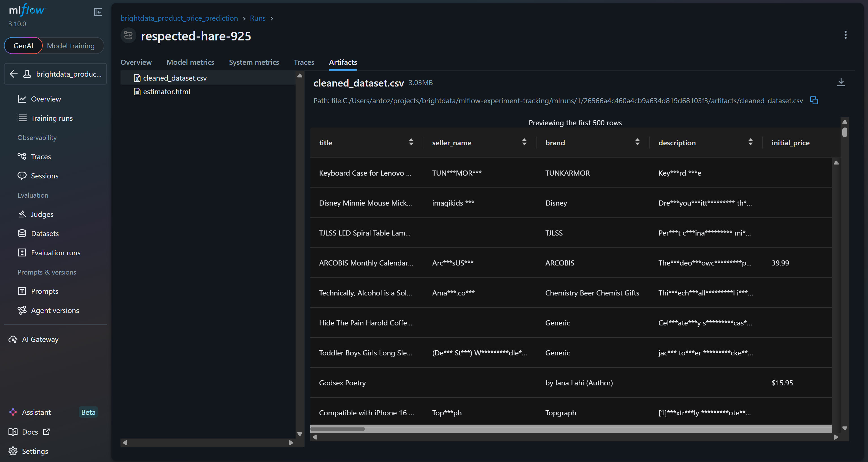Navigate back using the arrow icon
The image size is (868, 462).
pyautogui.click(x=14, y=74)
